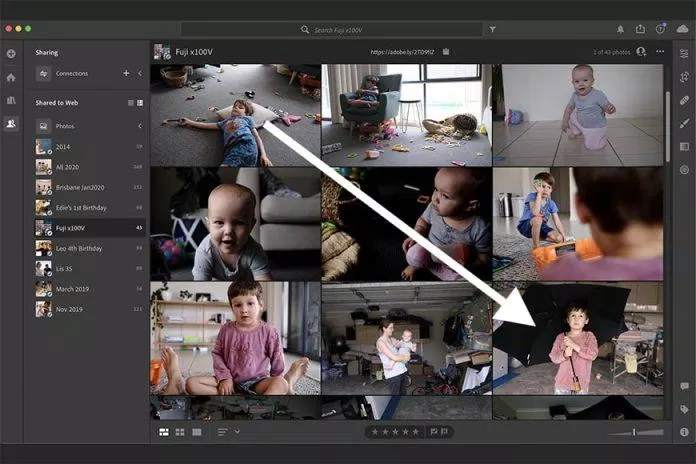
Task: Click the invite people icon near photo count
Action: (x=641, y=52)
